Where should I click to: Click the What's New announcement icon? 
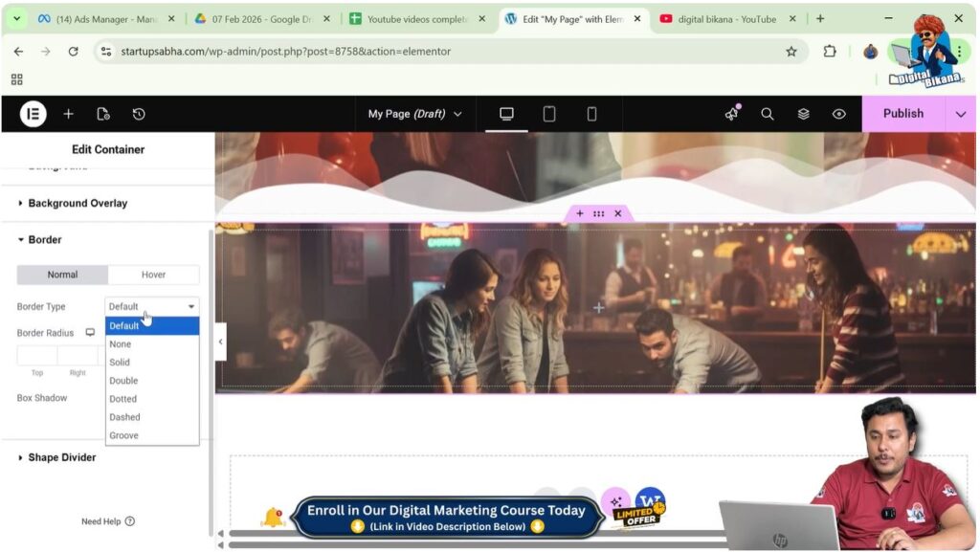tap(732, 114)
